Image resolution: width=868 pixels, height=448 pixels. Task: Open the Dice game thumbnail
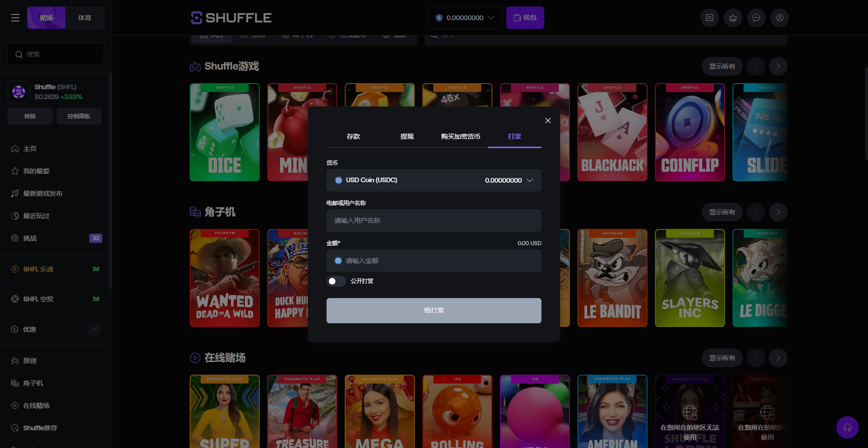point(225,132)
